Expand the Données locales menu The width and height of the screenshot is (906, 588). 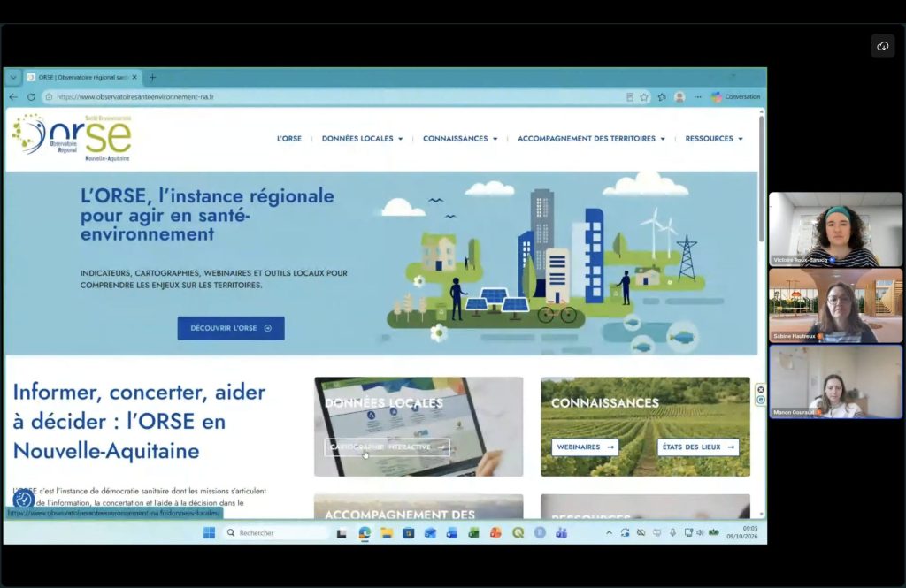[x=362, y=139]
